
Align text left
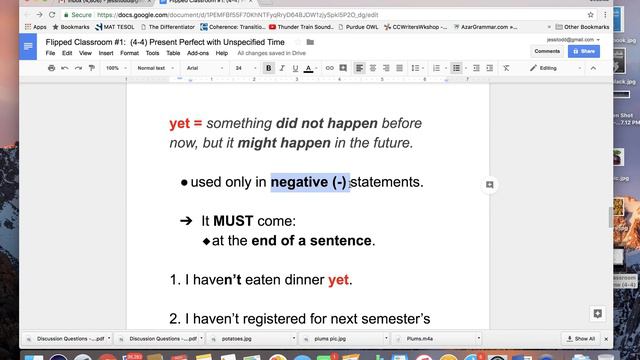click(359, 68)
